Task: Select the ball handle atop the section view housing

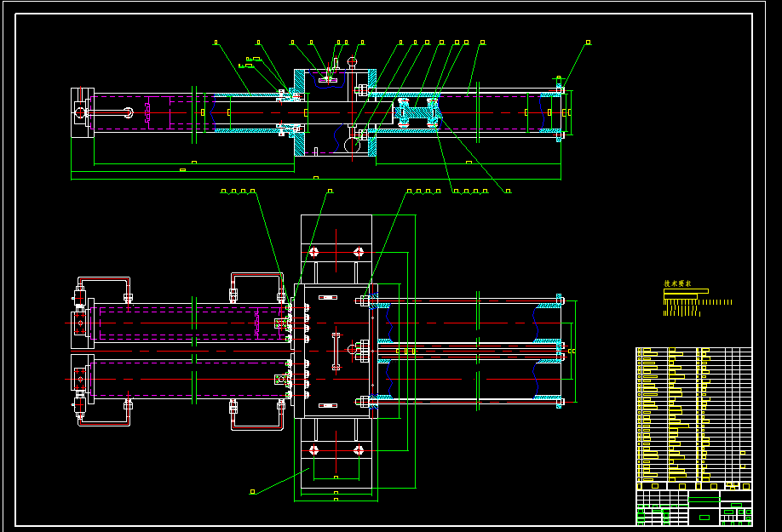Action: (352, 62)
